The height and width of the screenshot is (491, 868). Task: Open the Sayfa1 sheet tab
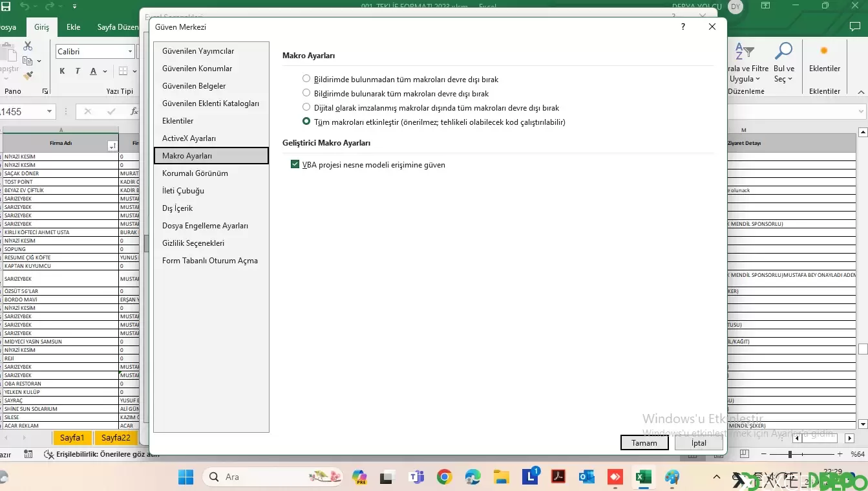point(72,438)
